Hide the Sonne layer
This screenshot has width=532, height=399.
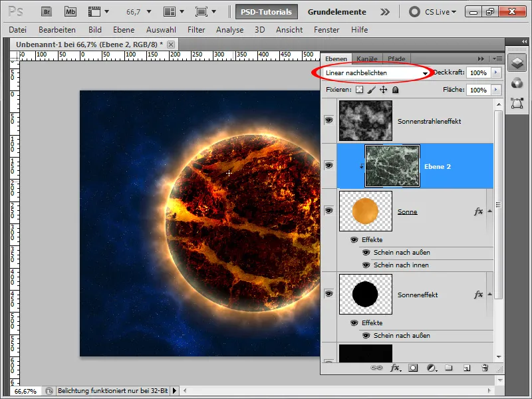[x=329, y=210]
